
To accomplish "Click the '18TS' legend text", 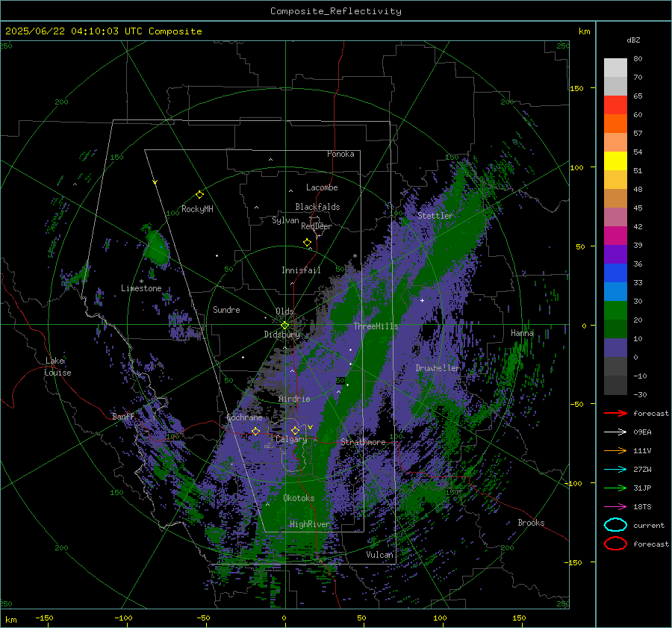I will pyautogui.click(x=642, y=507).
